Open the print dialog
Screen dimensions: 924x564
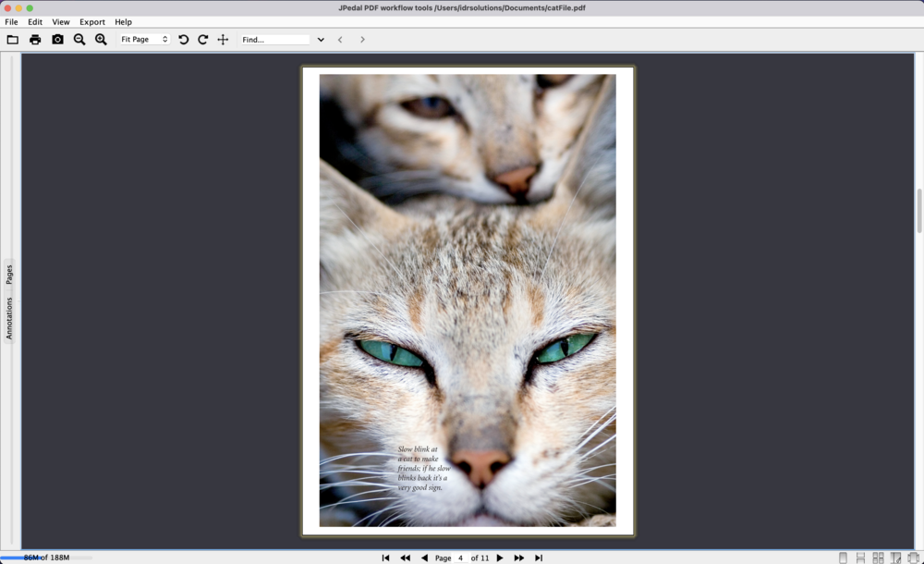[x=35, y=39]
